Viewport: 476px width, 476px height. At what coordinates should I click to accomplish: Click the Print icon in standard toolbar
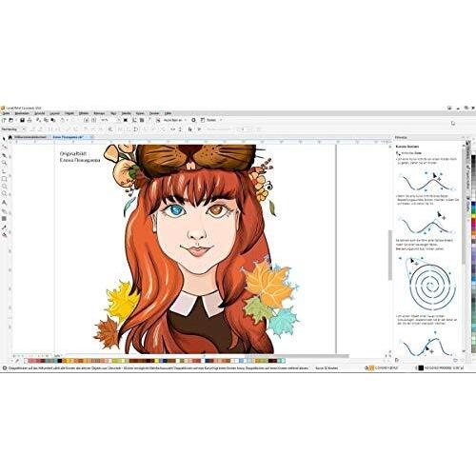click(x=30, y=120)
